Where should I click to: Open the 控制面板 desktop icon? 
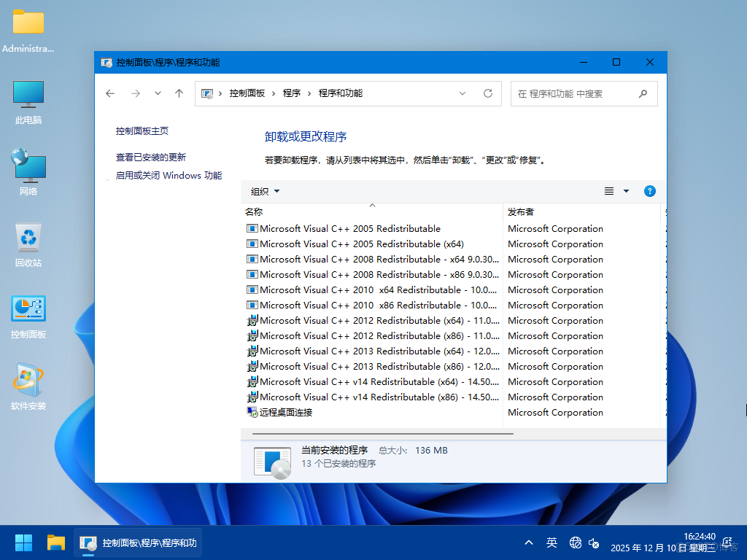29,310
